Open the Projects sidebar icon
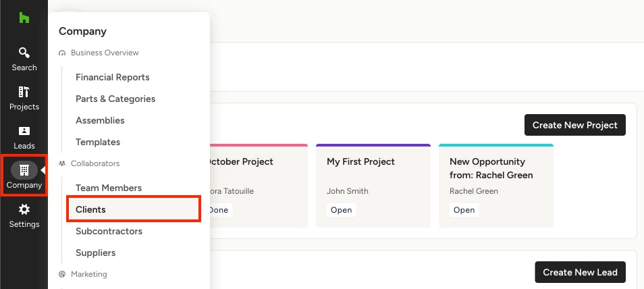This screenshot has height=289, width=644. click(x=24, y=98)
